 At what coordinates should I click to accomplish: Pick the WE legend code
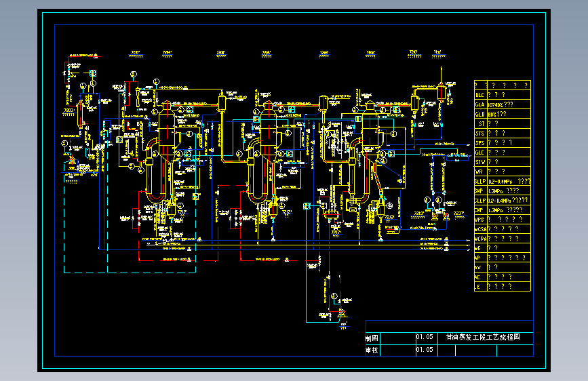(x=477, y=248)
